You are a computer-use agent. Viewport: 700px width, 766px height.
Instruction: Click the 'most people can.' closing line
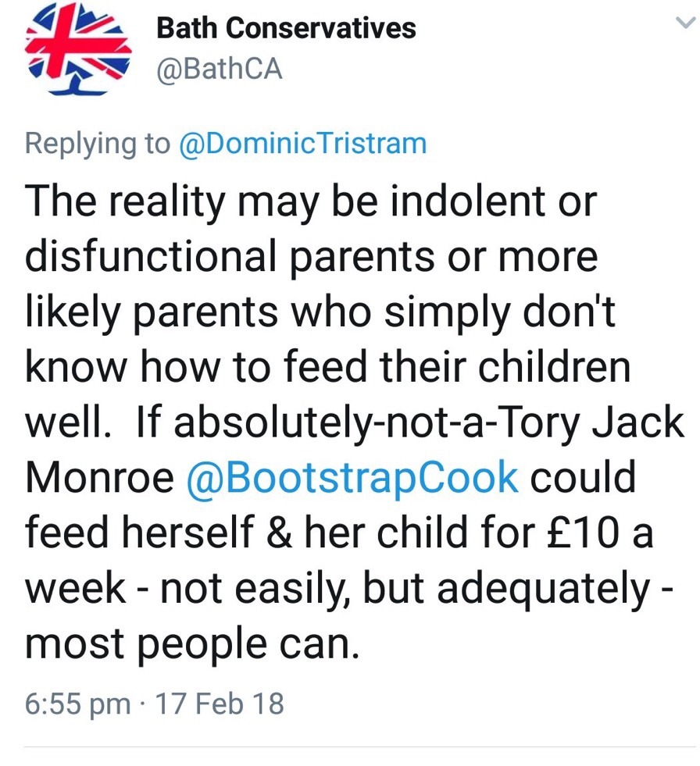(192, 644)
